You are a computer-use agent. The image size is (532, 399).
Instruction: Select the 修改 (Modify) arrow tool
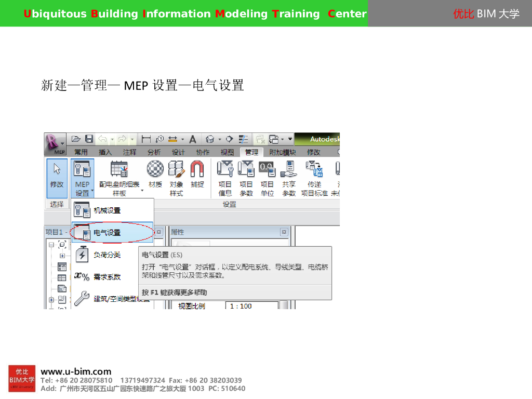[x=57, y=176]
